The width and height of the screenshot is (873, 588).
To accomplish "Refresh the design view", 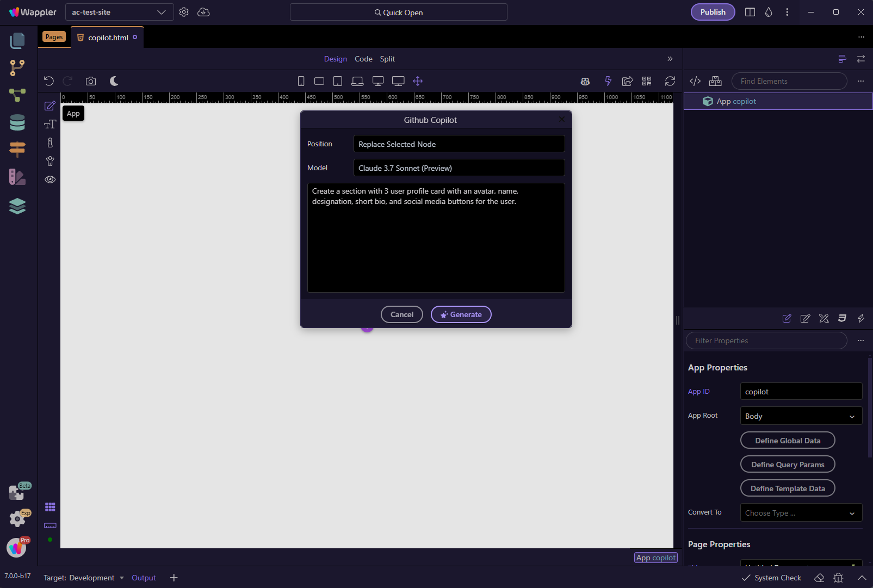I will 670,81.
